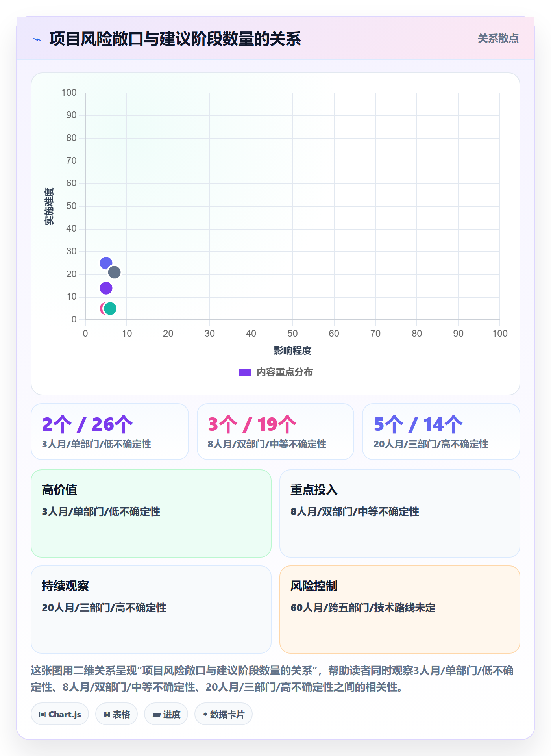Click the 实施难度 y-axis title
This screenshot has width=551, height=756.
click(x=49, y=206)
